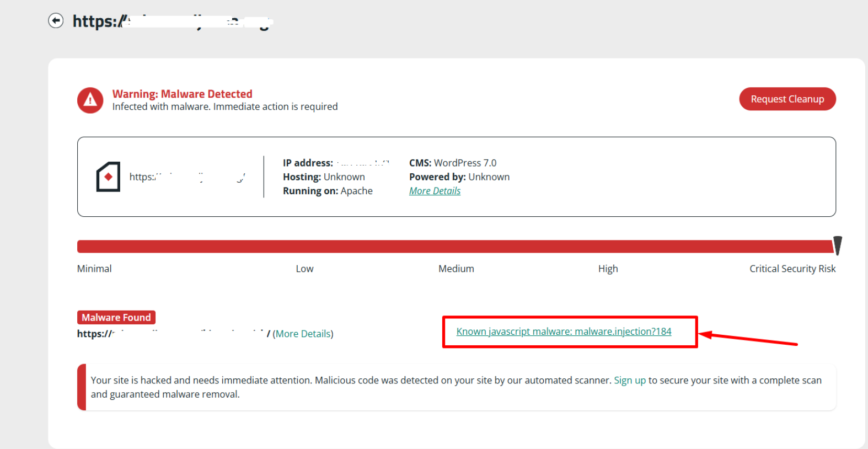Click the Malware Found badge

coord(116,317)
